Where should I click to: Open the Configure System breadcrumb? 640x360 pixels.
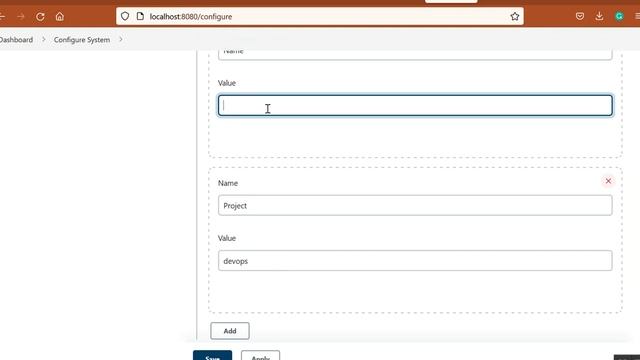tap(82, 40)
